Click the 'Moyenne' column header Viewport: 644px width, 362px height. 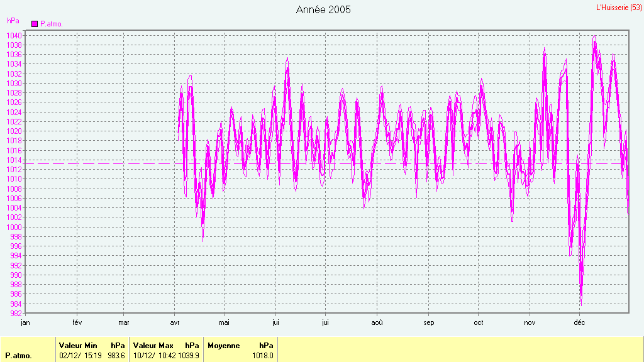coord(224,346)
